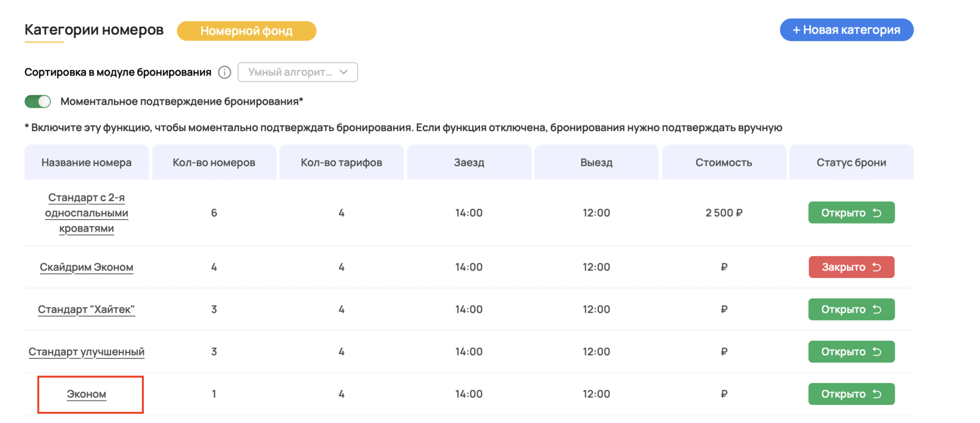980x423 pixels.
Task: Toggle Открыто status for twin beds Стандарт
Action: [851, 213]
